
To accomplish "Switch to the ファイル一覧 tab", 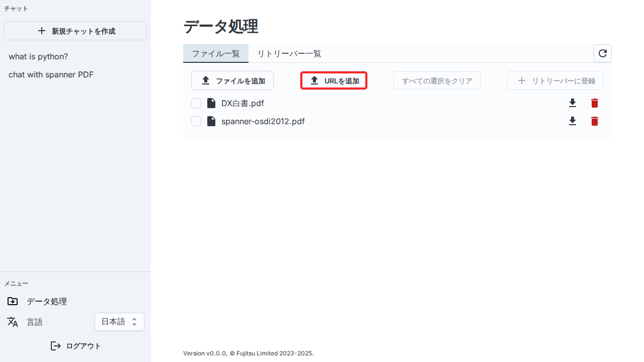I will click(x=216, y=53).
